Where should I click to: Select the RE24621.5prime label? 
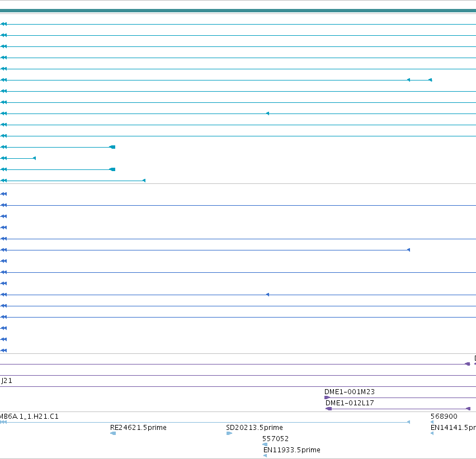138,428
